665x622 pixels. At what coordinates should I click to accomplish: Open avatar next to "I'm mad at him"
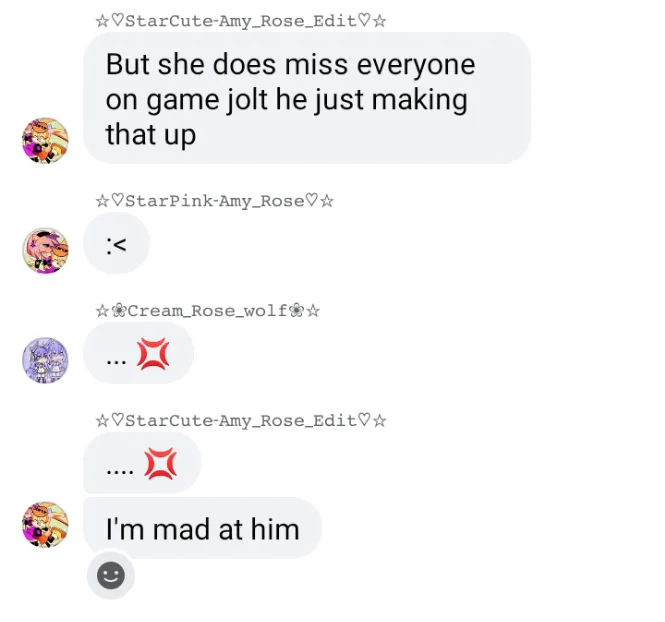[x=45, y=525]
